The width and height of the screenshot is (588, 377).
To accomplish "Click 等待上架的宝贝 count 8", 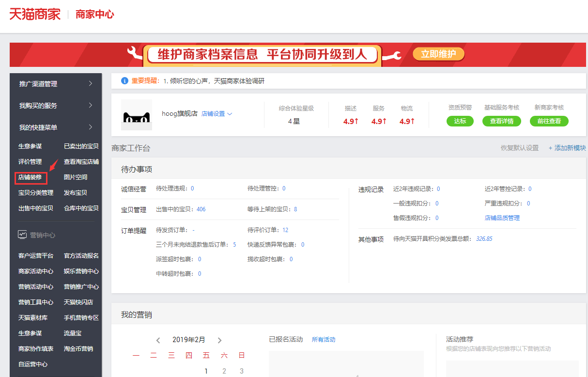I will [x=295, y=209].
